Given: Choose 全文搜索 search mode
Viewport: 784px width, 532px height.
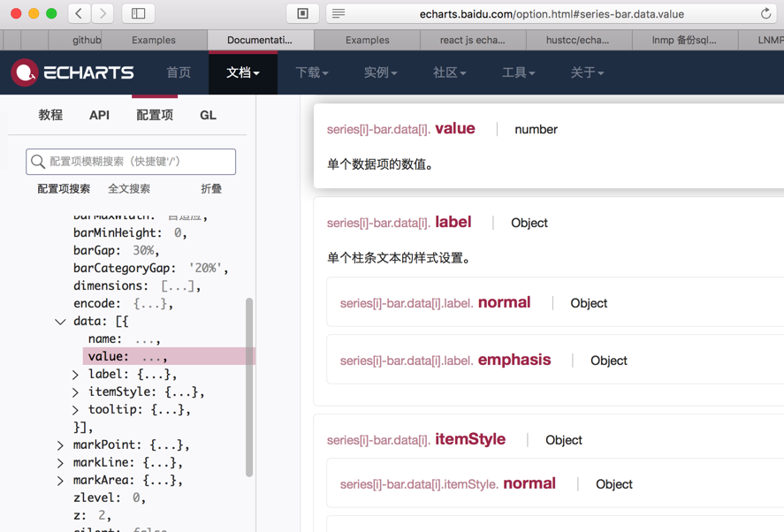Looking at the screenshot, I should (x=129, y=188).
